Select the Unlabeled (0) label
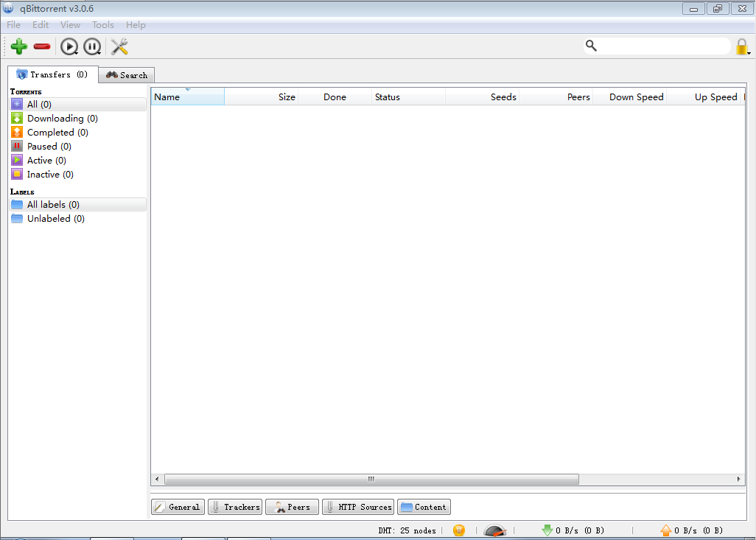The height and width of the screenshot is (540, 756). click(77, 218)
